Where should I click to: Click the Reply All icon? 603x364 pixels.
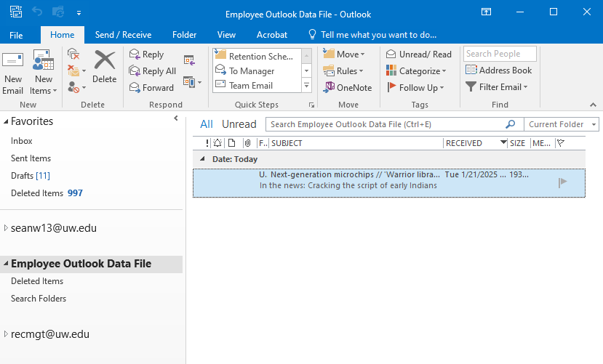pos(135,71)
